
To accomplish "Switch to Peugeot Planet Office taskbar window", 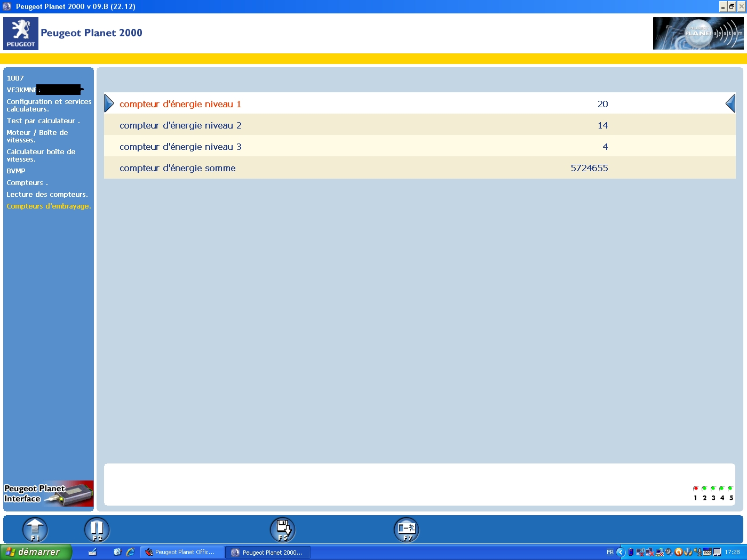I will click(182, 552).
